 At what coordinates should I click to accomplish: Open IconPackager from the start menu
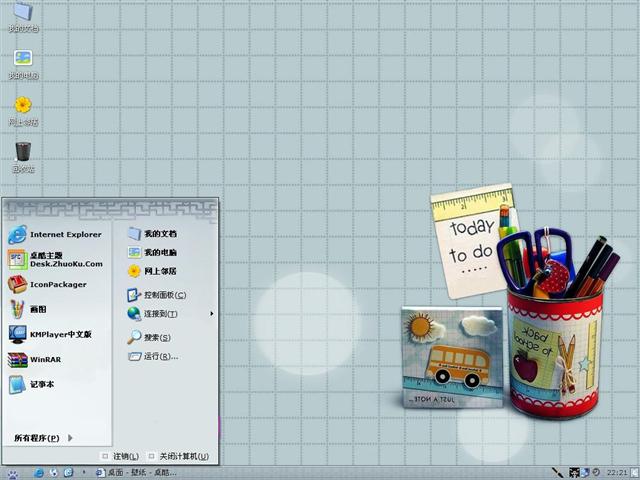47,284
